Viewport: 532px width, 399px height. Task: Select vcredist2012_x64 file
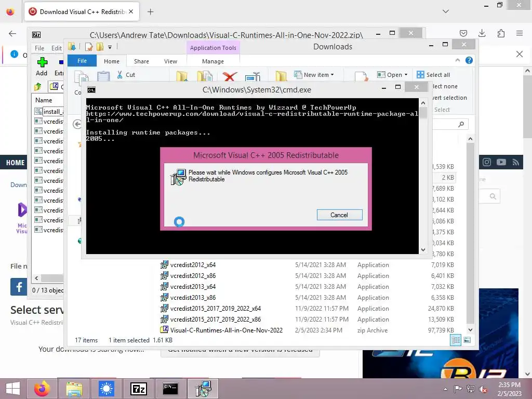(x=193, y=264)
